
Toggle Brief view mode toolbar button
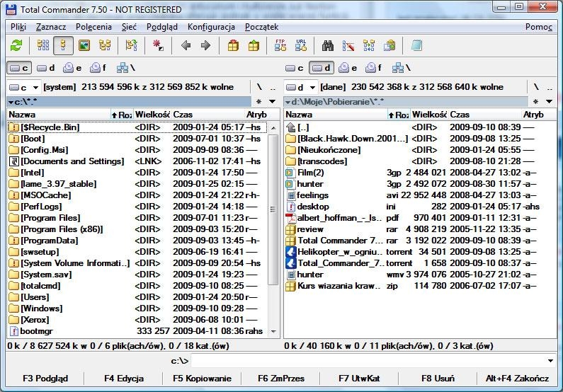(43, 45)
